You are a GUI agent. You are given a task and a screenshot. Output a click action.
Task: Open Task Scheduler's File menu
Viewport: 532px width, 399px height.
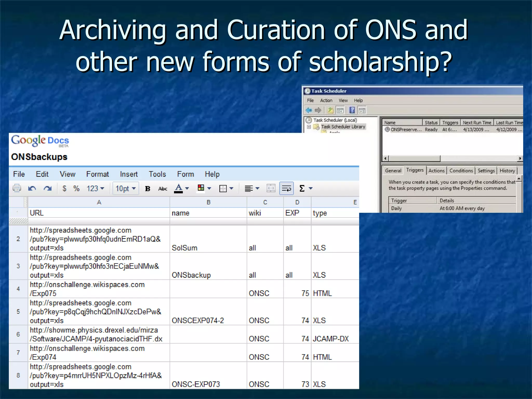tap(310, 100)
